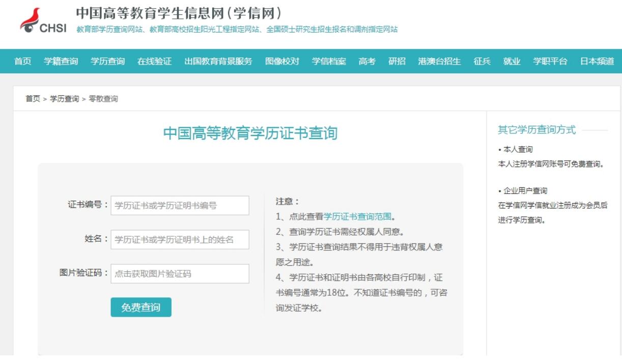Focus the 姓名 input field
The width and height of the screenshot is (622, 364).
tap(180, 239)
